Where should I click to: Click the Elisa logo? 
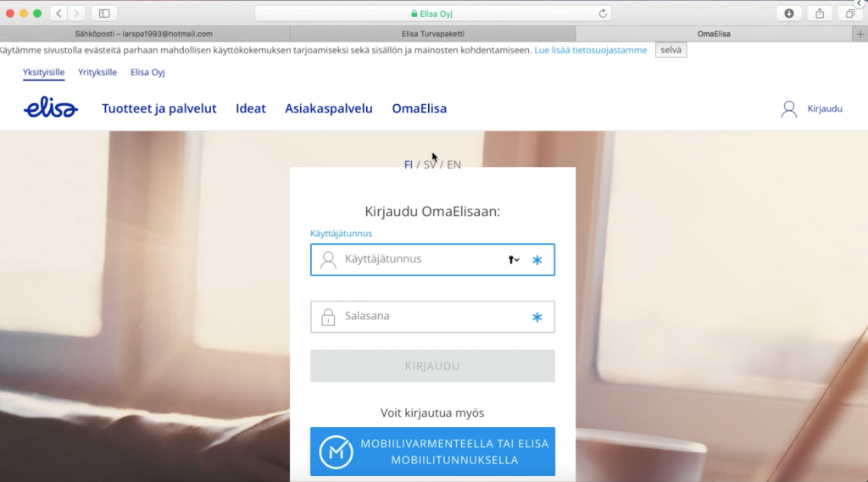click(x=51, y=108)
